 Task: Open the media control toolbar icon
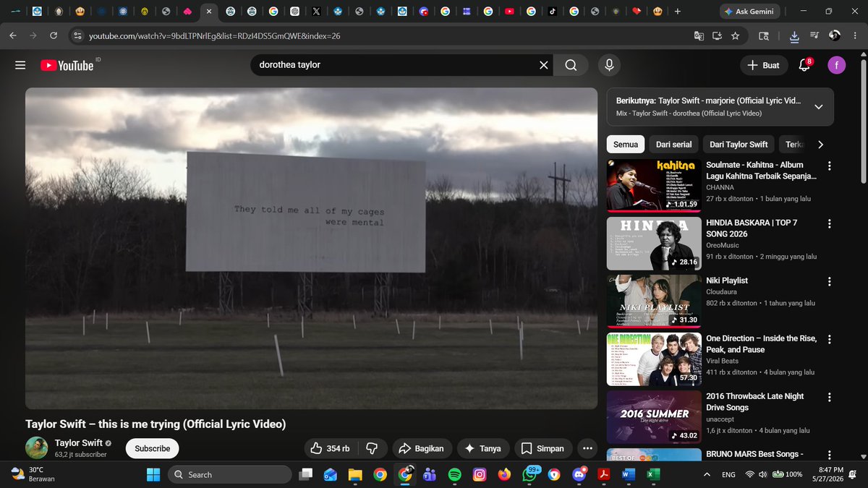[x=815, y=35]
